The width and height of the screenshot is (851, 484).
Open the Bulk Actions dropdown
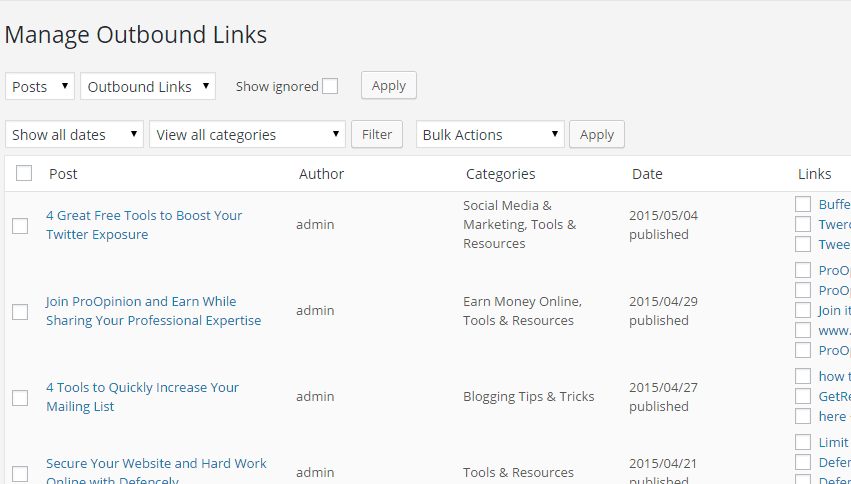490,134
